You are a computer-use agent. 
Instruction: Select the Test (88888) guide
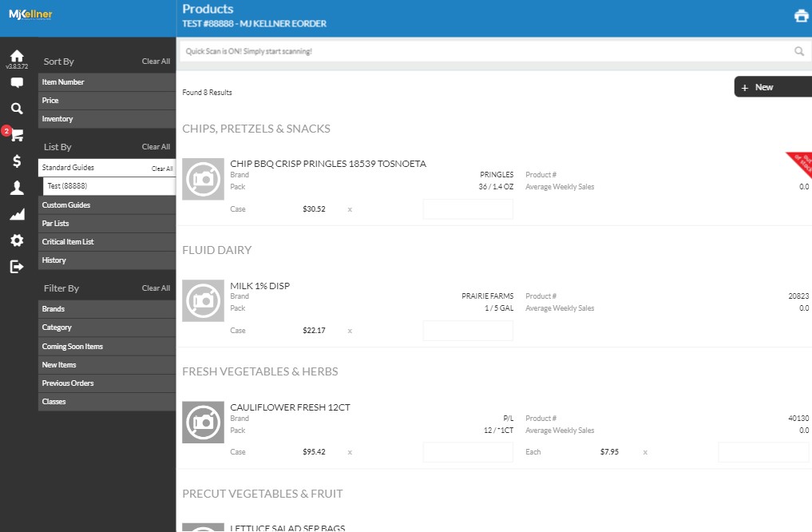point(109,186)
